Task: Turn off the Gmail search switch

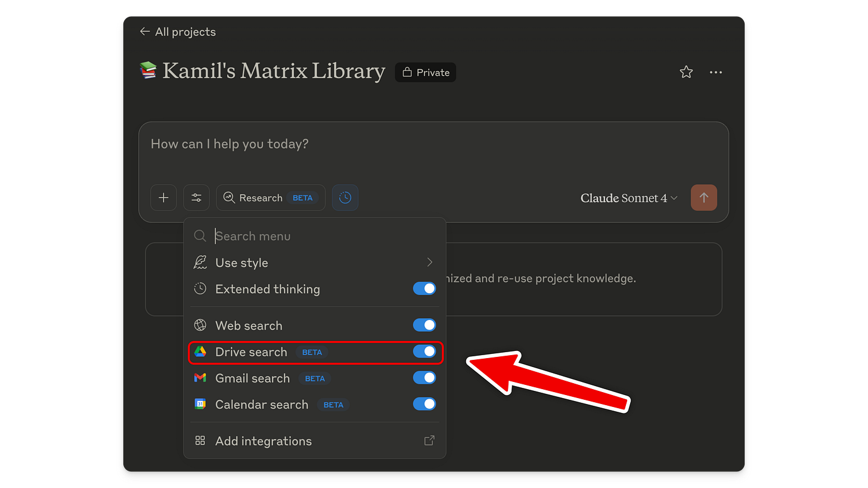Action: (x=424, y=378)
